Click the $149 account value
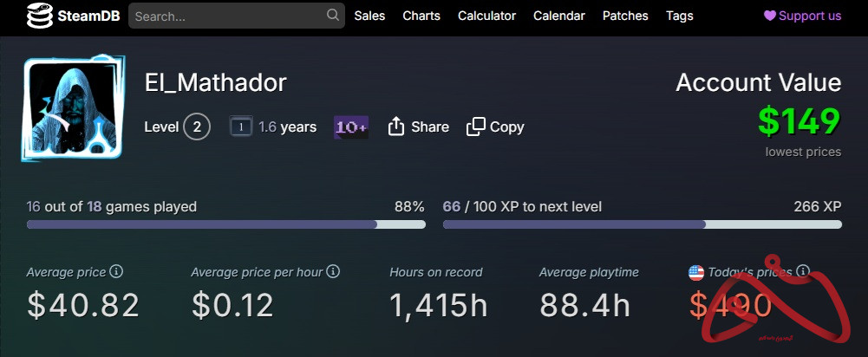The height and width of the screenshot is (357, 868). point(799,121)
